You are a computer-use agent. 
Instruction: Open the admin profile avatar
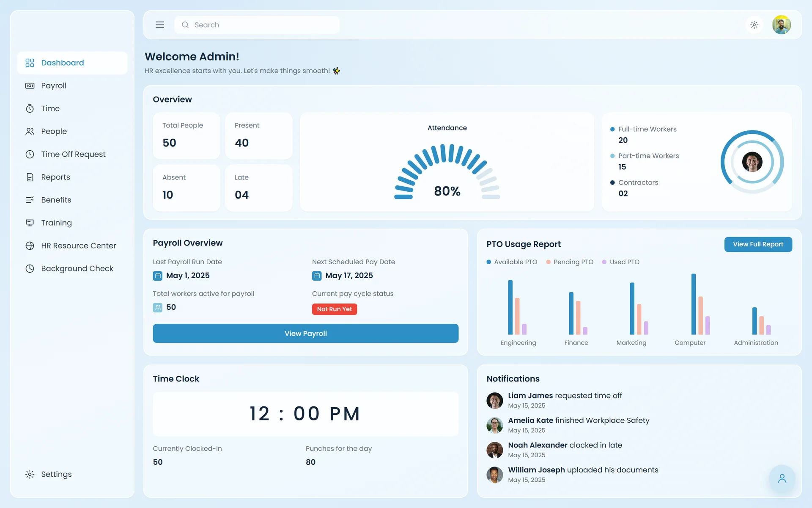781,25
